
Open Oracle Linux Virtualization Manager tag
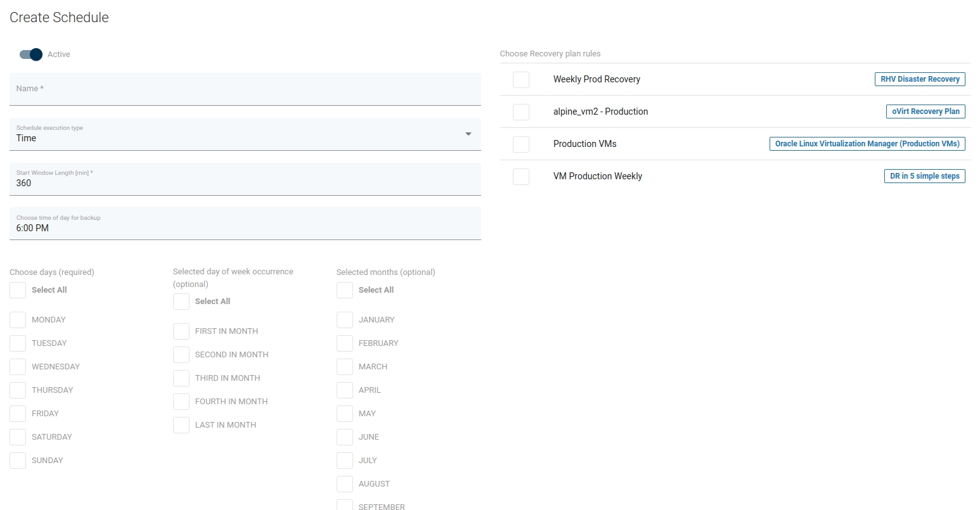pos(867,144)
